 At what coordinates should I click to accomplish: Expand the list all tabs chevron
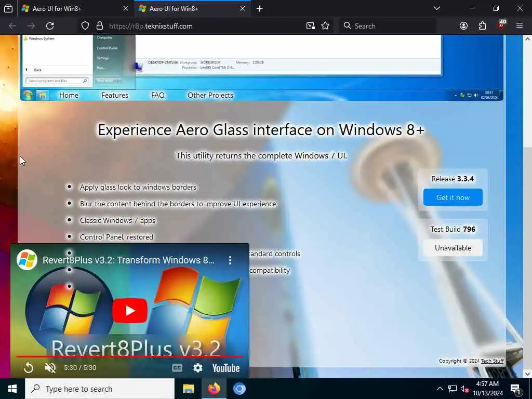[x=436, y=8]
